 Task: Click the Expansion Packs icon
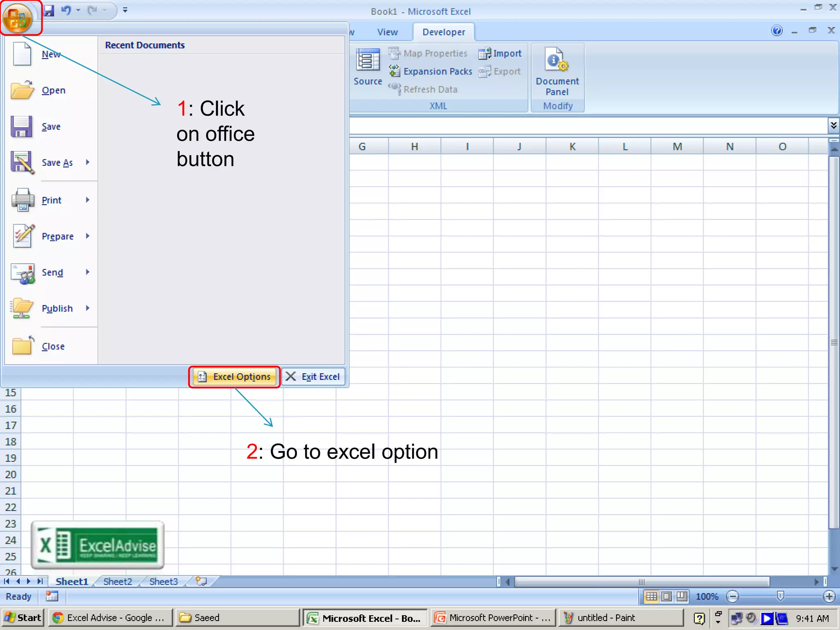[395, 71]
